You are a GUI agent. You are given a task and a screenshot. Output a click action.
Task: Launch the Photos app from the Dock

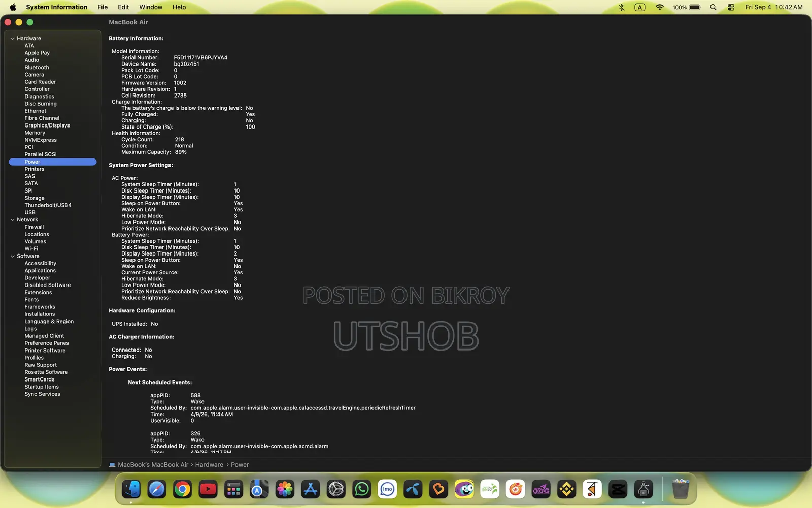point(285,489)
